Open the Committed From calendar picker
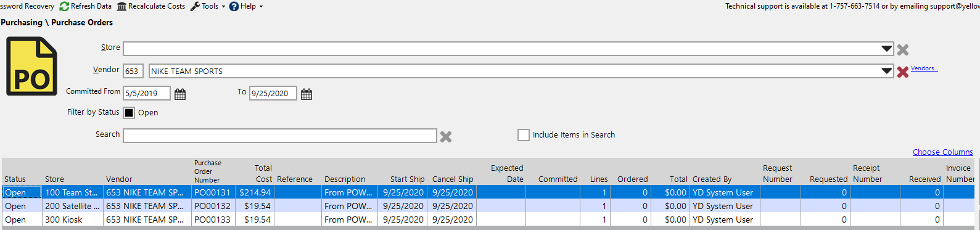 tap(180, 94)
